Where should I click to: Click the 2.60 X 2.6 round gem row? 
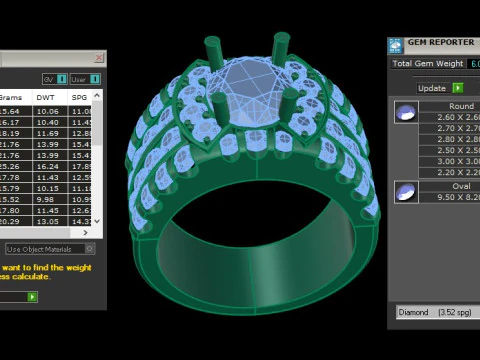[450, 117]
